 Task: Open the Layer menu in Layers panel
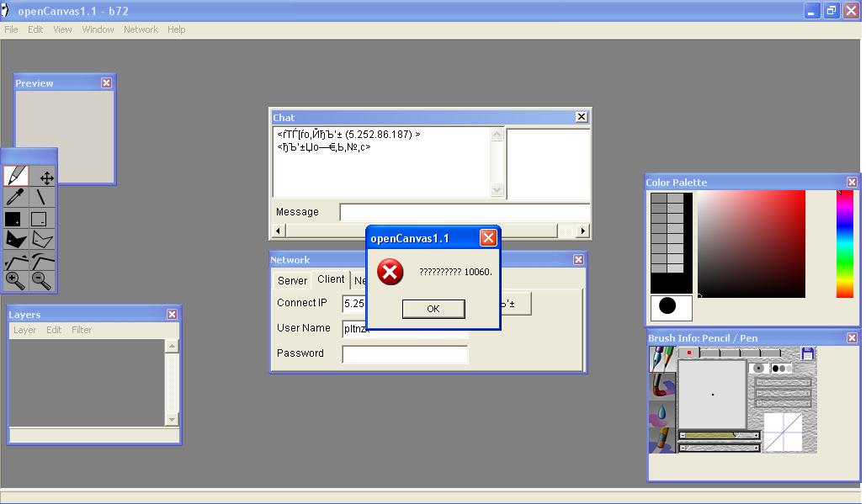click(x=25, y=330)
